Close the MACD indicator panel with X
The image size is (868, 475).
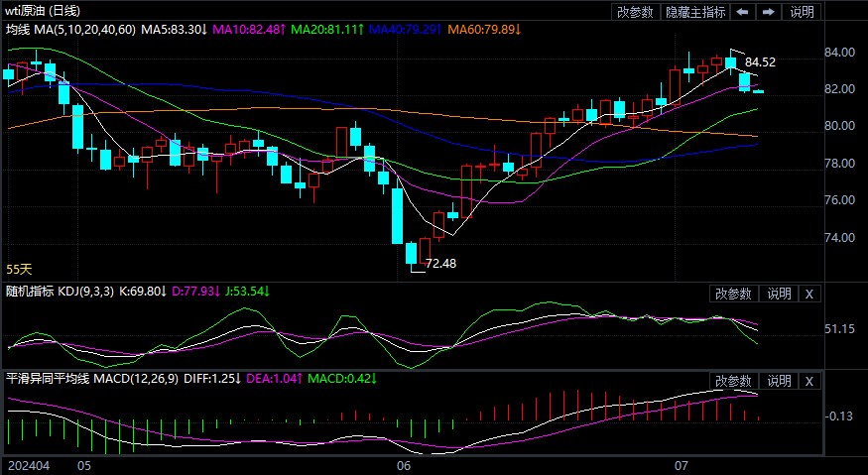(x=808, y=381)
